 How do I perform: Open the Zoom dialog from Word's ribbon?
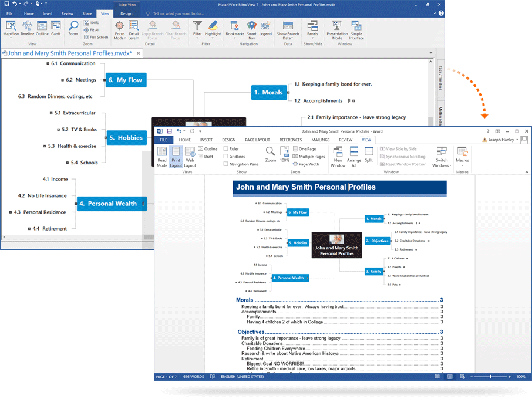pyautogui.click(x=271, y=154)
